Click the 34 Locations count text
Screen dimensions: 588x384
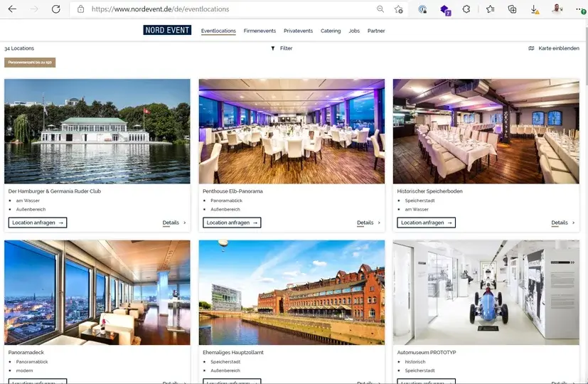19,48
